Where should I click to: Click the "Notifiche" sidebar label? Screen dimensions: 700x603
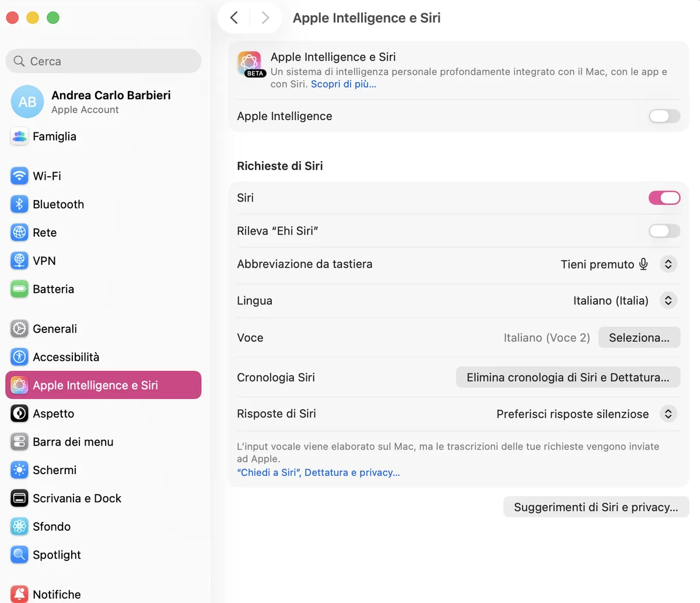tap(57, 594)
